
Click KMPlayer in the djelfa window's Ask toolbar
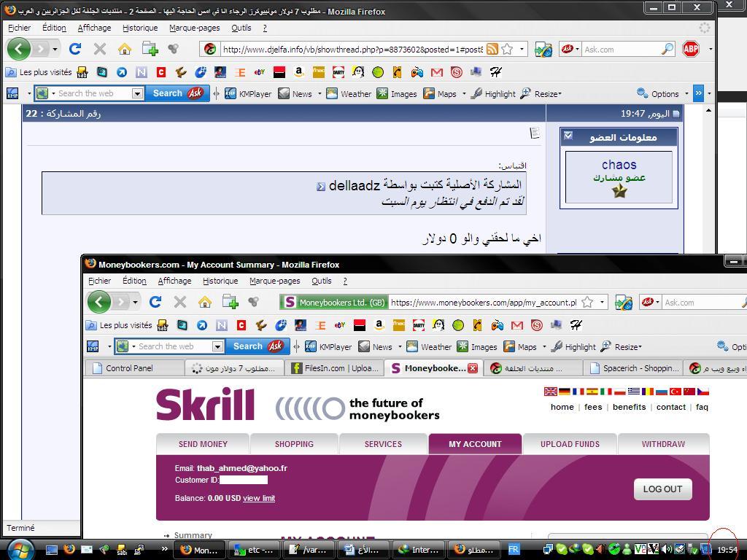pyautogui.click(x=248, y=94)
